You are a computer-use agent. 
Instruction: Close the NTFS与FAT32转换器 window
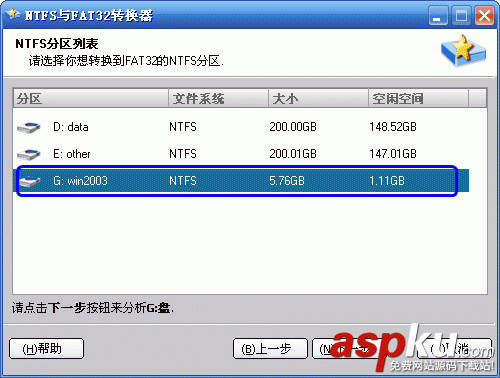pos(484,16)
